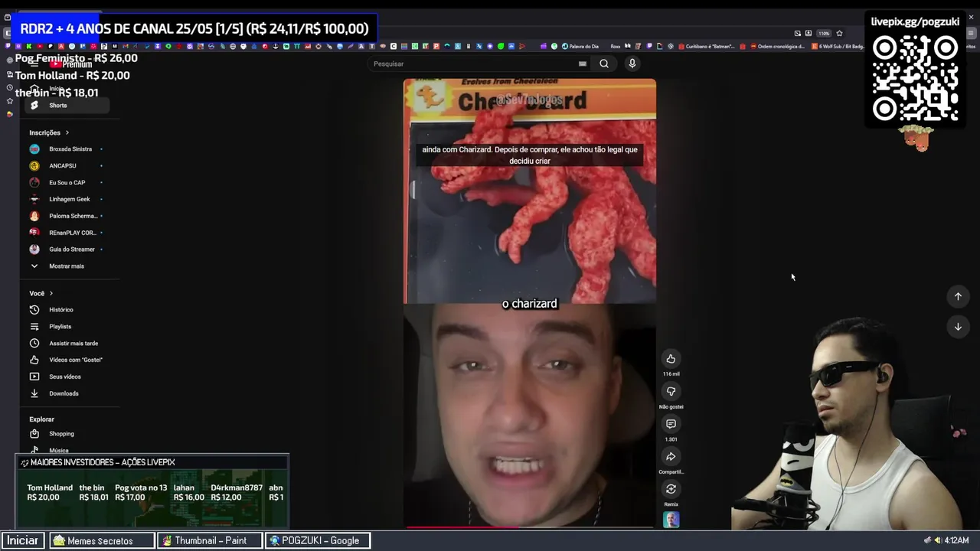Open Ordem cronológica bookmark
Image resolution: width=980 pixels, height=551 pixels.
click(777, 47)
